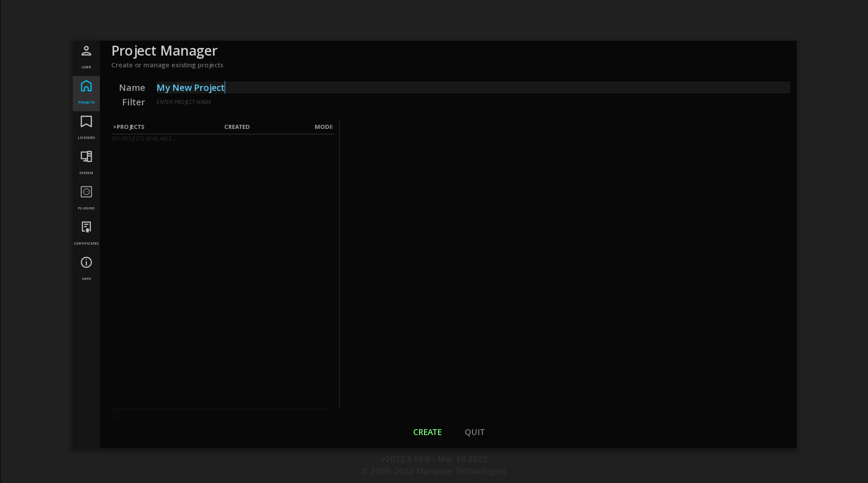Sort by the MODIFIED column header
The height and width of the screenshot is (483, 868).
point(324,127)
